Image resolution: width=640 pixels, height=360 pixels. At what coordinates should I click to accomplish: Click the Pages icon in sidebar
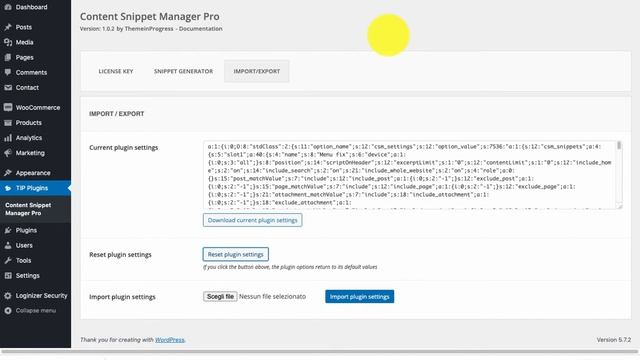tap(8, 57)
